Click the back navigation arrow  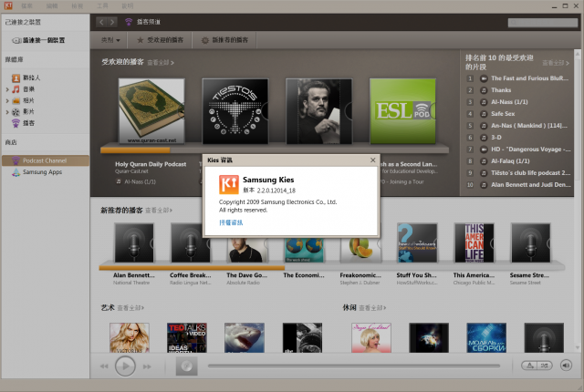(101, 22)
